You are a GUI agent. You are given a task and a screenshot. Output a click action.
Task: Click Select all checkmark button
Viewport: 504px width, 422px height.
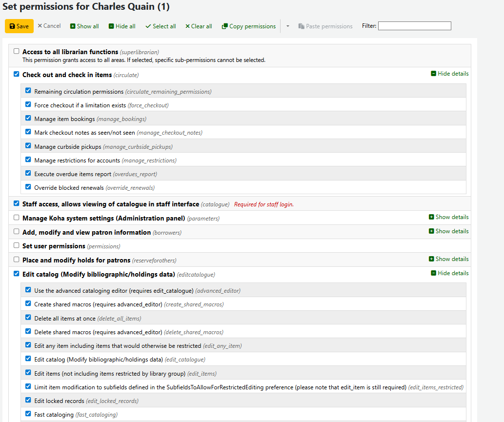(161, 26)
